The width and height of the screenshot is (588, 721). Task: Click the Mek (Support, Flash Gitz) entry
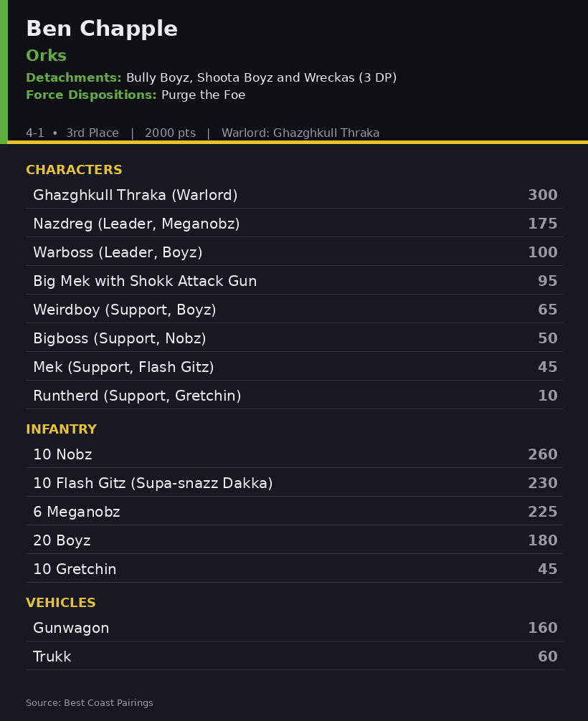click(x=295, y=366)
